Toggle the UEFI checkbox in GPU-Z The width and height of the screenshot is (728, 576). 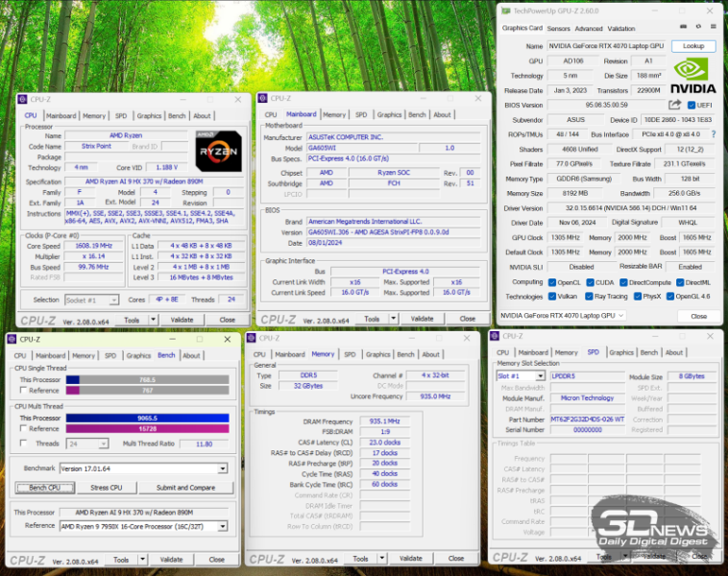(x=692, y=105)
